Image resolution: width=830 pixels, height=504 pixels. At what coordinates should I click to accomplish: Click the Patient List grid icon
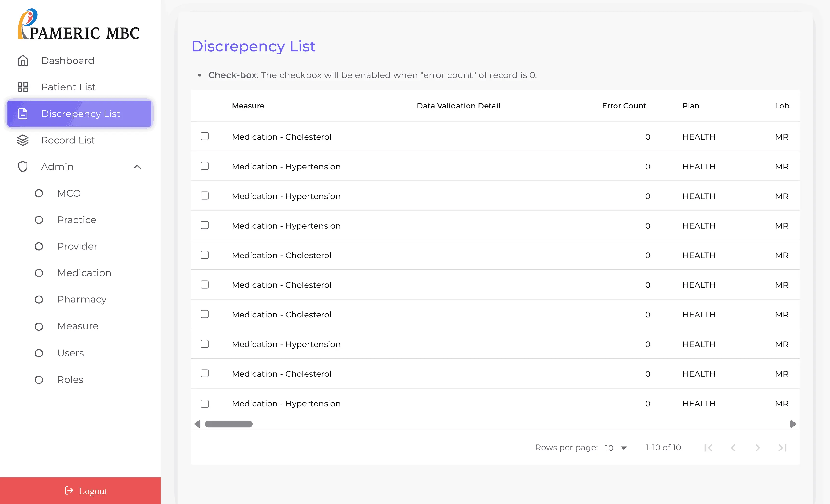[x=23, y=87]
